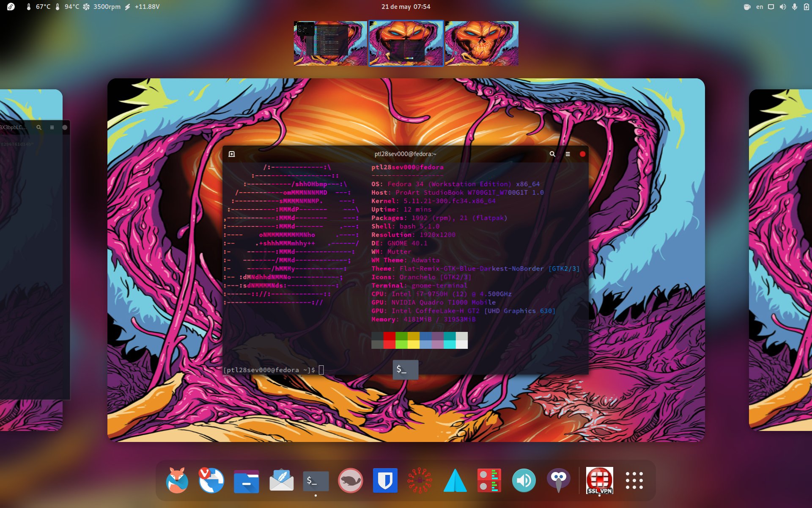Switch to the first workspace thumbnail
Image resolution: width=812 pixels, height=508 pixels.
(330, 44)
